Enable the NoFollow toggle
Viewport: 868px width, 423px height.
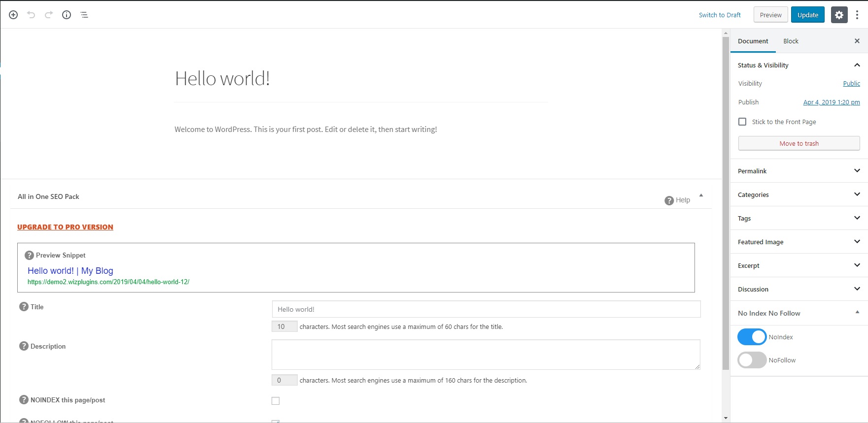(x=752, y=360)
